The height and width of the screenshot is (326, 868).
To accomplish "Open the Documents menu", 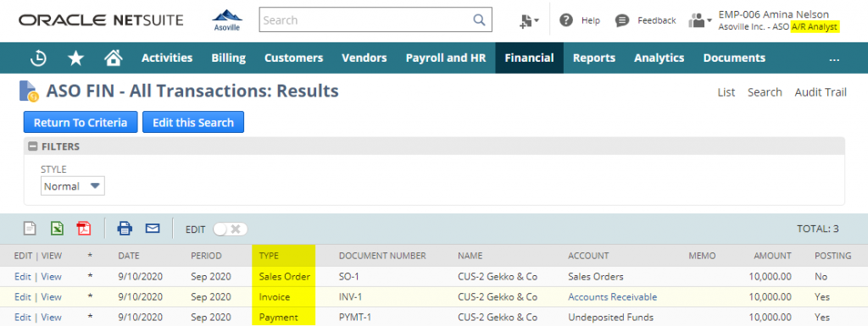I will point(734,58).
